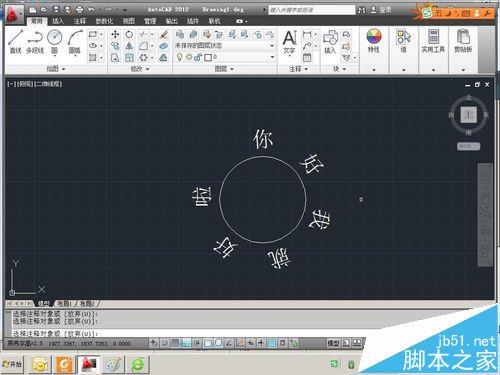Toggle Lineweight display in status bar

coord(261,343)
